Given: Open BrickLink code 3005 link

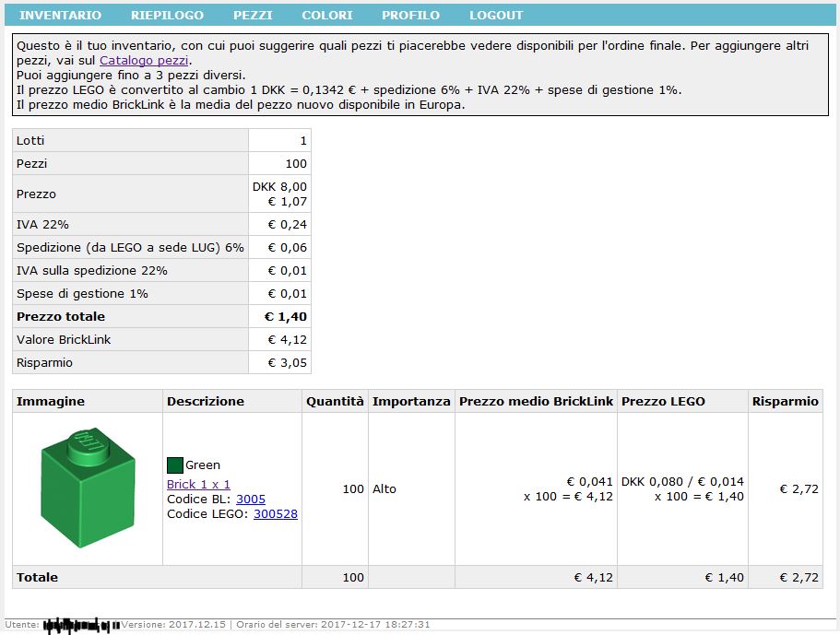Looking at the screenshot, I should click(251, 499).
